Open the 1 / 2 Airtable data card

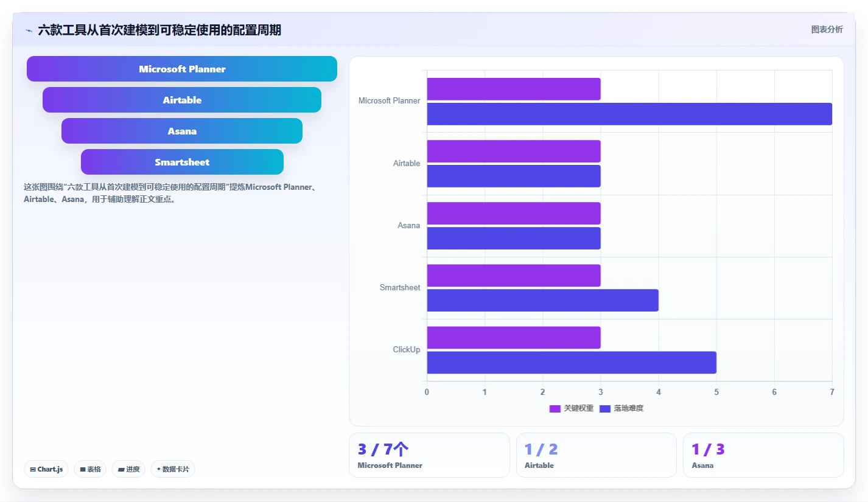click(x=597, y=455)
